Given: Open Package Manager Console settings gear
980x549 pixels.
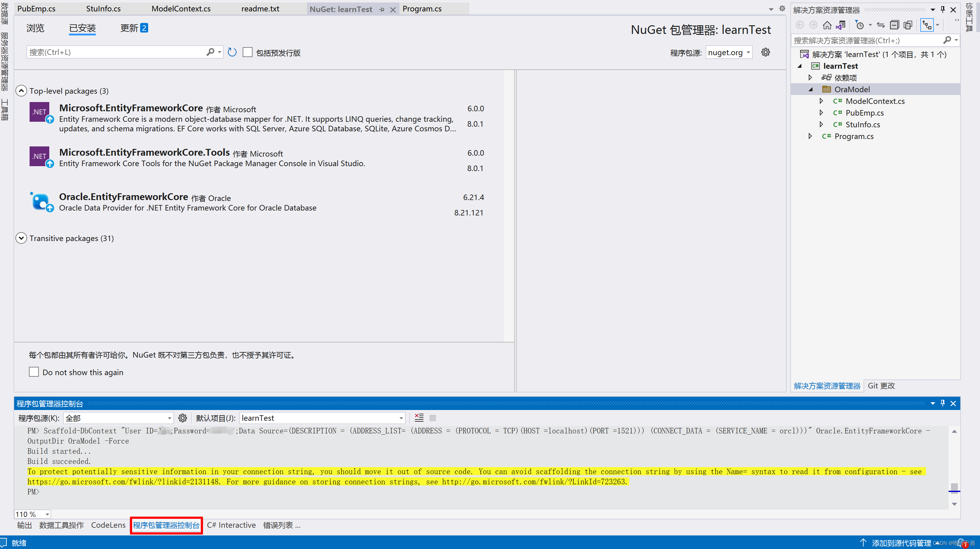Looking at the screenshot, I should (183, 418).
